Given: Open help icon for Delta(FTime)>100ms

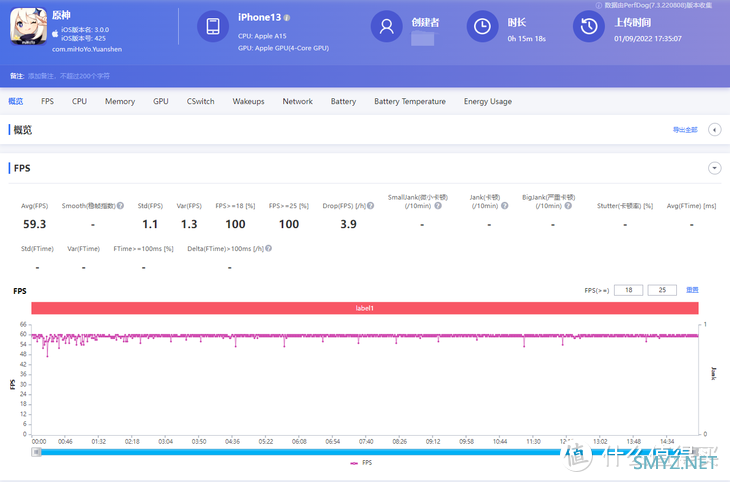Looking at the screenshot, I should point(269,249).
